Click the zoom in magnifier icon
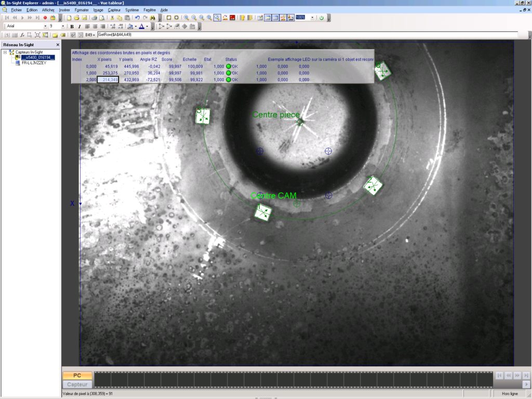This screenshot has height=399, width=532. point(186,18)
